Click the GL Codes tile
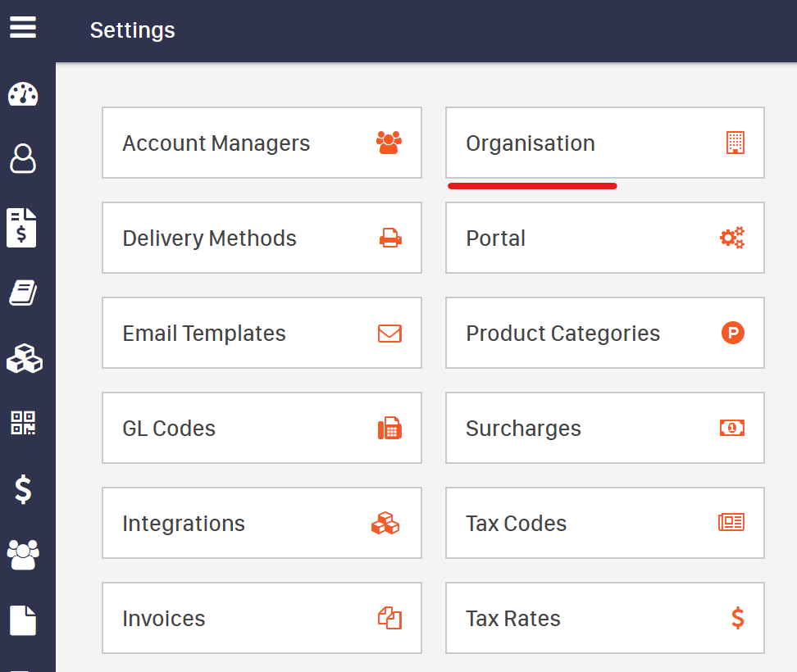Viewport: 797px width, 672px height. pos(262,428)
